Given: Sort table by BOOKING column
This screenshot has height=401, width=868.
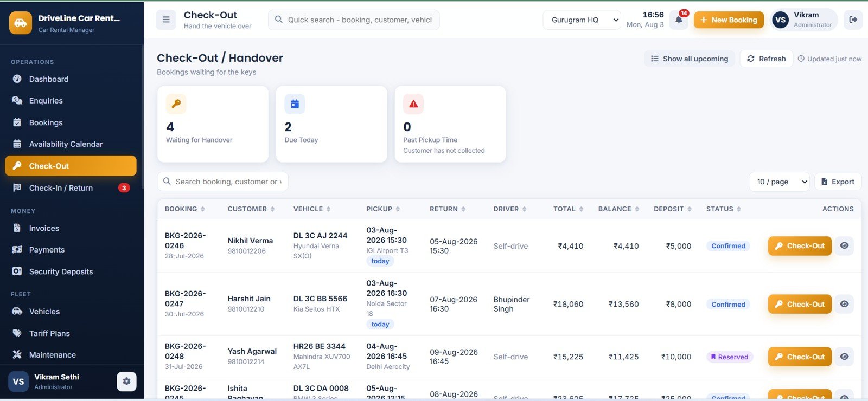Looking at the screenshot, I should pos(185,209).
